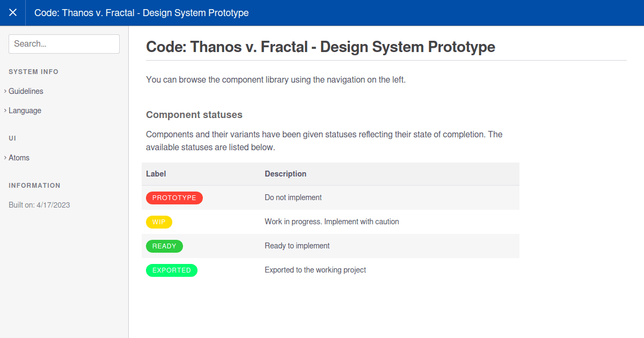Click the Label column header
This screenshot has width=644, height=338.
[156, 174]
